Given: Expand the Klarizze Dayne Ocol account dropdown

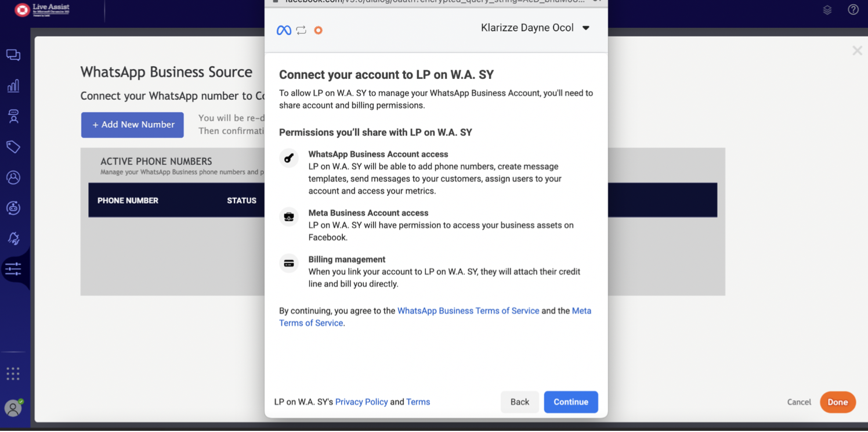Looking at the screenshot, I should 535,28.
